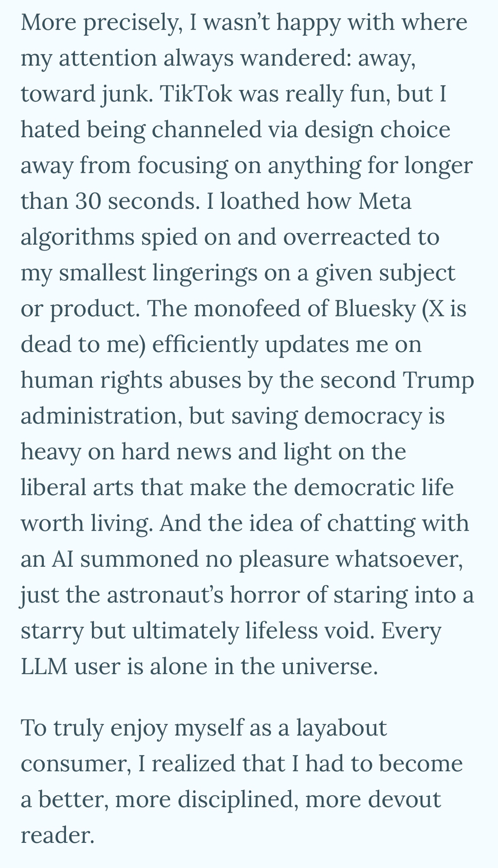Click the final word "reader."
This screenshot has width=498, height=868.
coord(57,835)
